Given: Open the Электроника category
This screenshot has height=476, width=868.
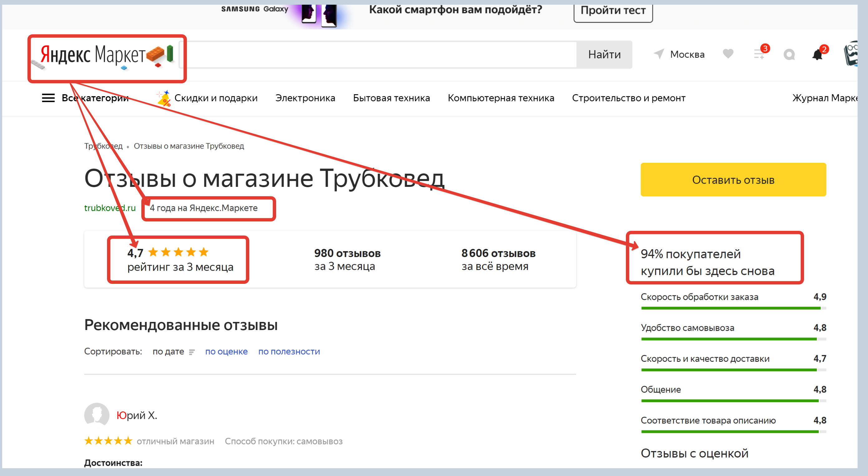Looking at the screenshot, I should coord(305,98).
